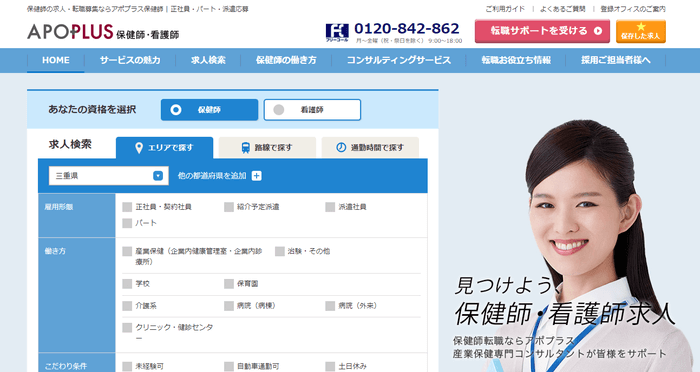Image resolution: width=700 pixels, height=372 pixels.
Task: Open HOME in navigation bar
Action: (56, 60)
